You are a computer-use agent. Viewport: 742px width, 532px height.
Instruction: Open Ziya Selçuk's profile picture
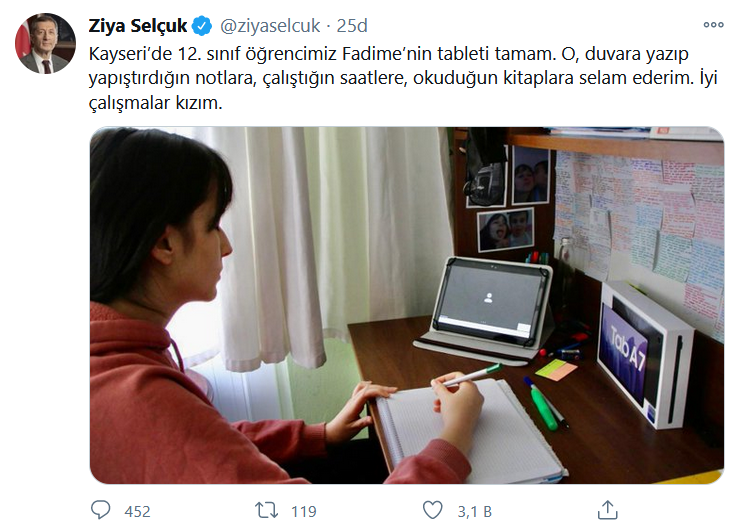pos(45,44)
